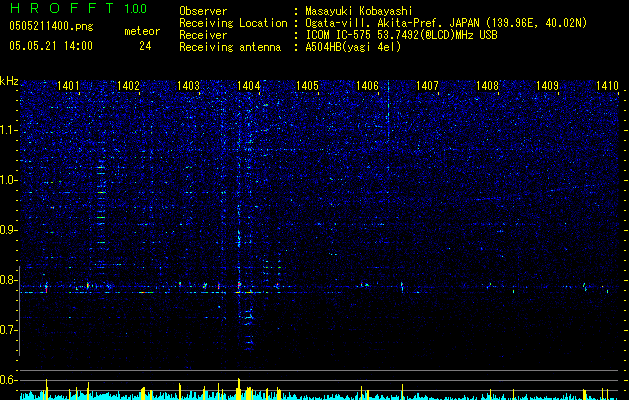This screenshot has height=400, width=629.
Task: Click the kHz axis unit label
Action: 9,81
